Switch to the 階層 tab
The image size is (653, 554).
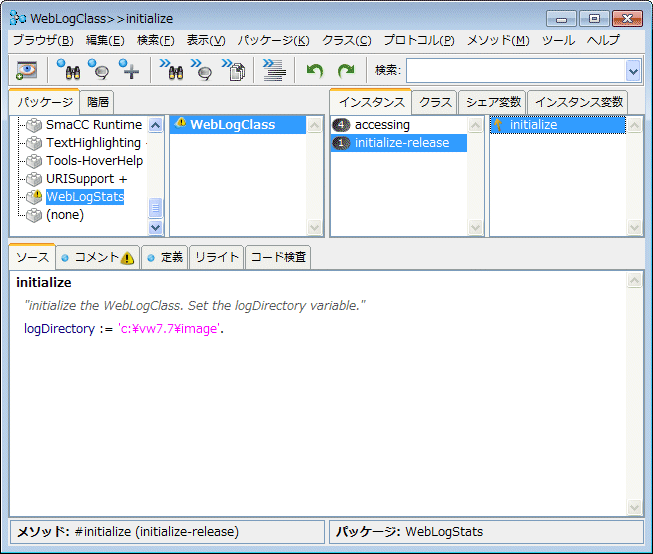pos(98,102)
